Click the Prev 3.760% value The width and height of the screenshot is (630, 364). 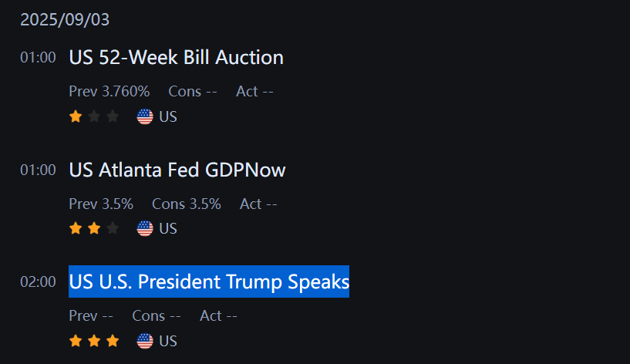click(x=109, y=92)
